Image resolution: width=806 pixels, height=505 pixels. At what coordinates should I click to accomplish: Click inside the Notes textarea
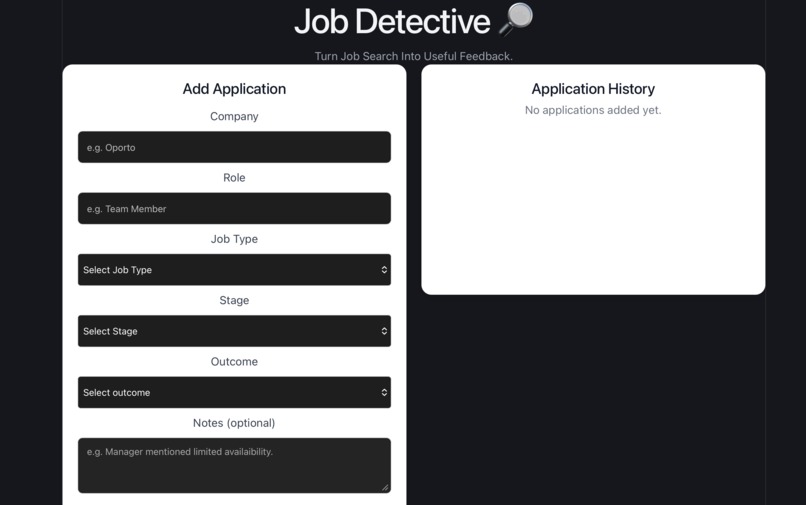[234, 465]
